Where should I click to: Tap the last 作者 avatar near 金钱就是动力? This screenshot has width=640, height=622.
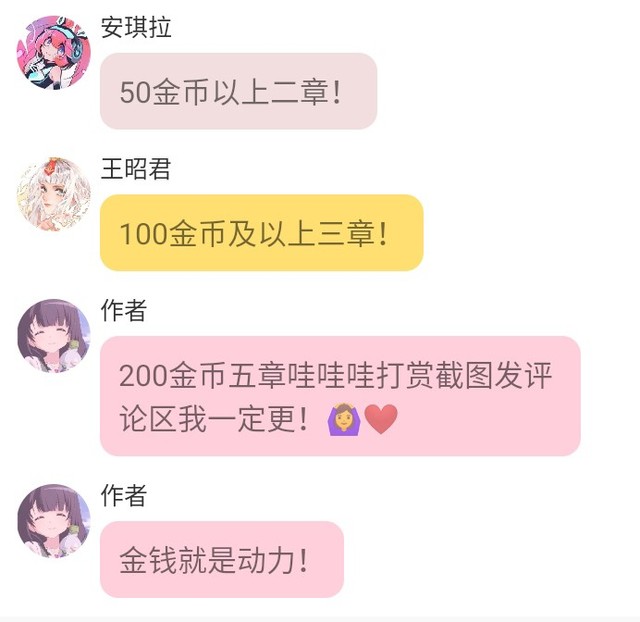click(53, 520)
